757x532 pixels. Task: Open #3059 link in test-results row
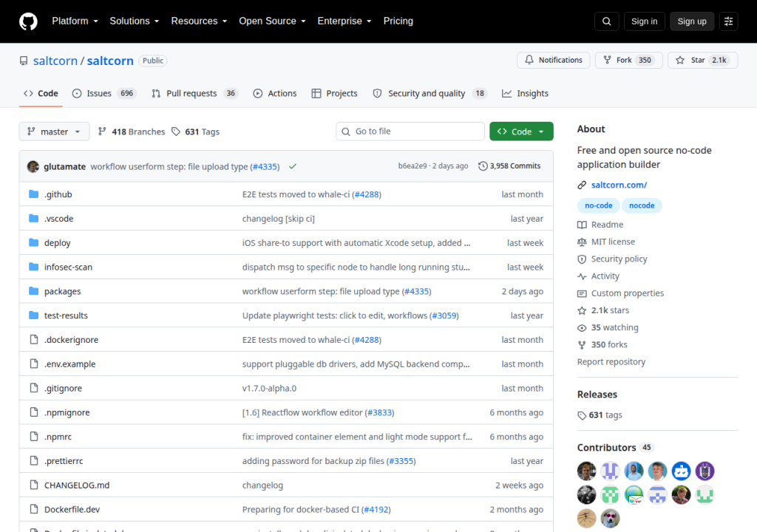(x=444, y=316)
